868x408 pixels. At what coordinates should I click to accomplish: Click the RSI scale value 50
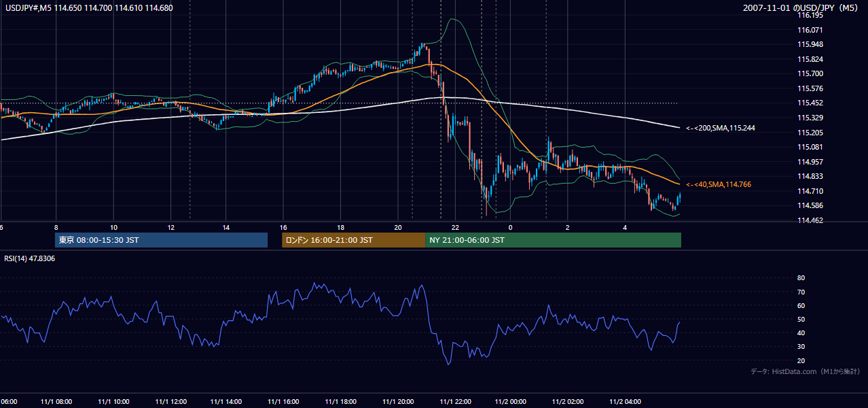tap(801, 319)
